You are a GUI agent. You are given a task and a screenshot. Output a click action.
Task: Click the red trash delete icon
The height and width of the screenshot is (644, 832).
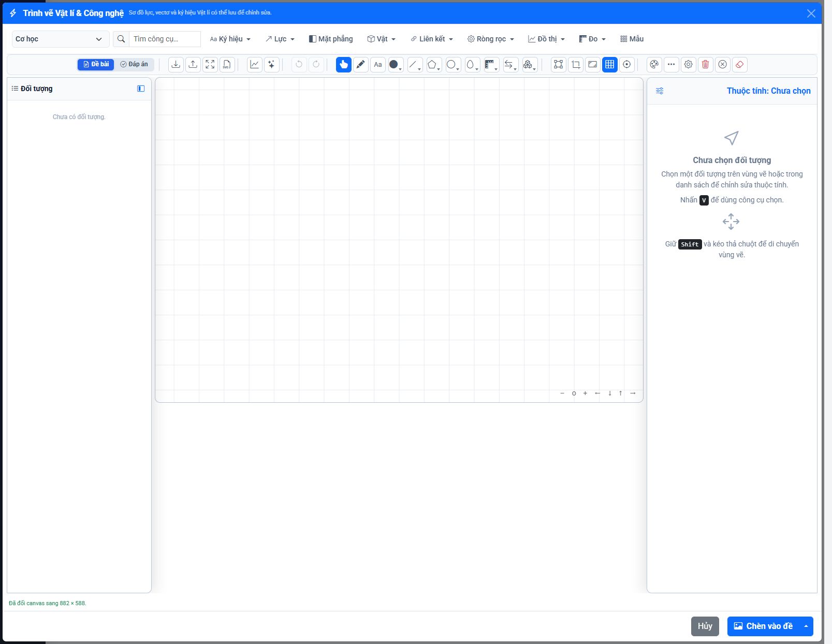point(706,65)
